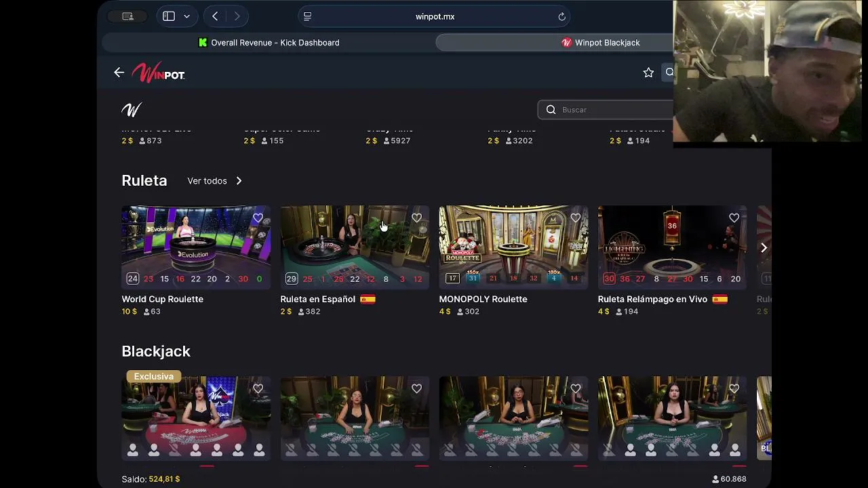
Task: Click player count 3202 in top row
Action: 522,141
